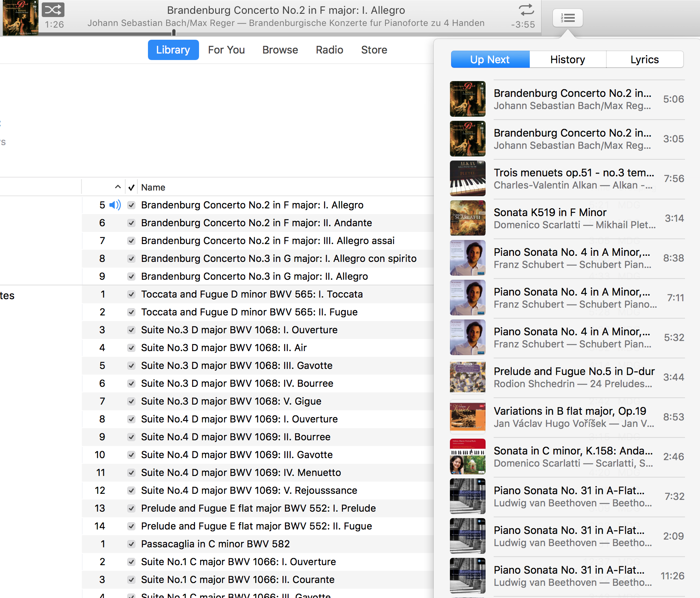The image size is (700, 598).
Task: Open album art for Brandenburg Concerto 5:06
Action: pos(468,99)
